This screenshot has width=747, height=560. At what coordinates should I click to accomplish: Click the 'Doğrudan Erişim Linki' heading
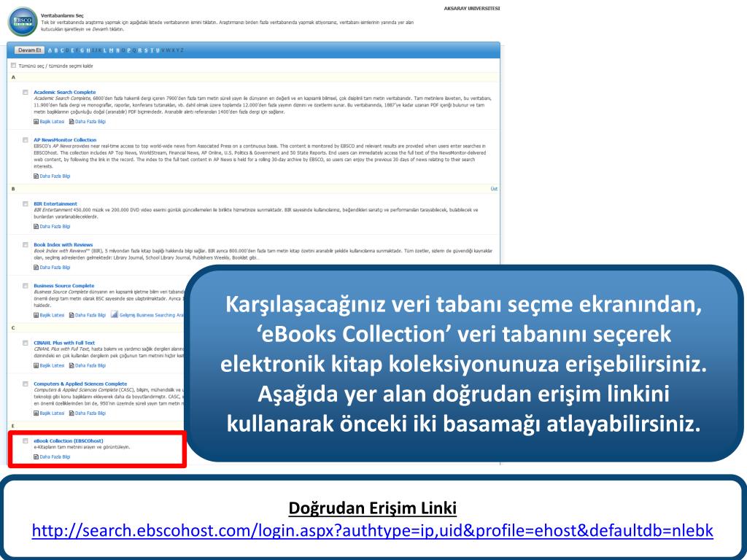click(373, 507)
